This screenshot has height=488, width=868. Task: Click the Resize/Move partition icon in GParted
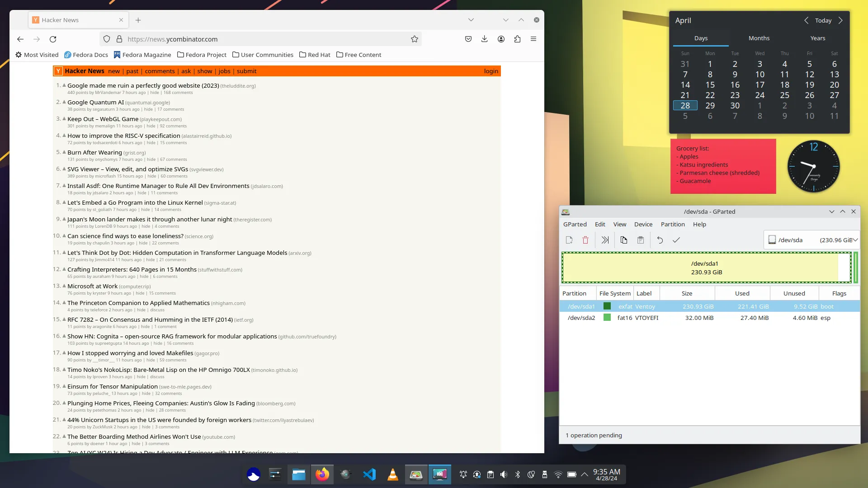[x=605, y=240]
